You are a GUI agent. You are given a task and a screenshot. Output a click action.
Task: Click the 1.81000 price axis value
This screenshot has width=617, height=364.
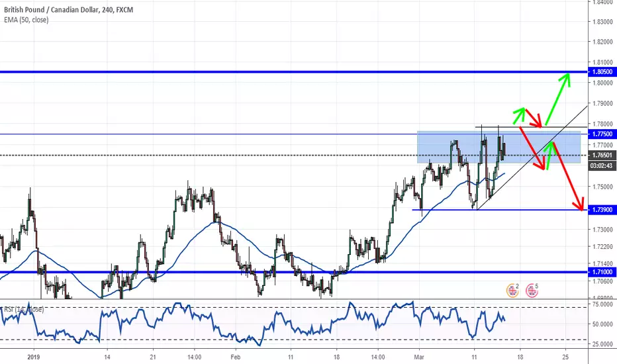(x=602, y=62)
